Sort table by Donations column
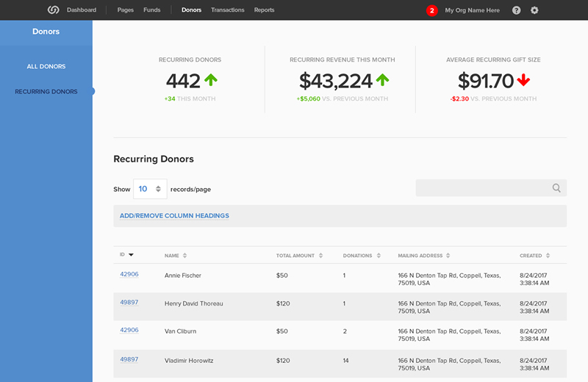The width and height of the screenshot is (588, 382). 379,256
